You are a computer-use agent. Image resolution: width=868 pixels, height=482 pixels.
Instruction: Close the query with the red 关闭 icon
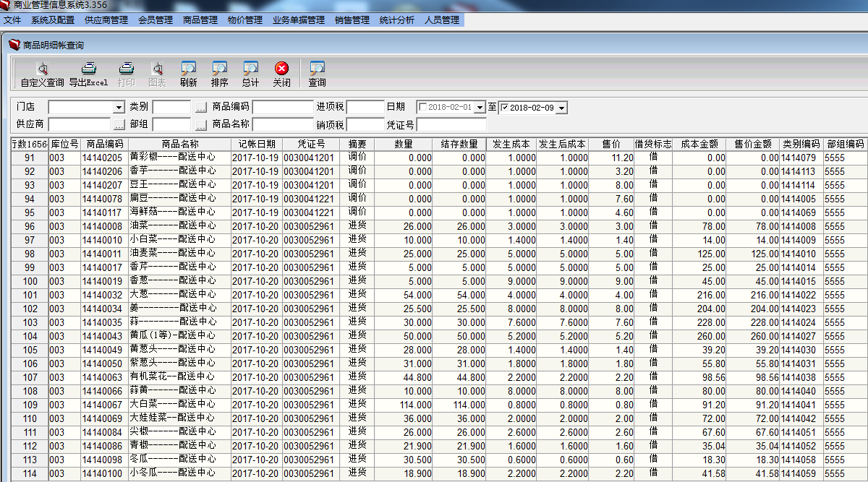[282, 74]
